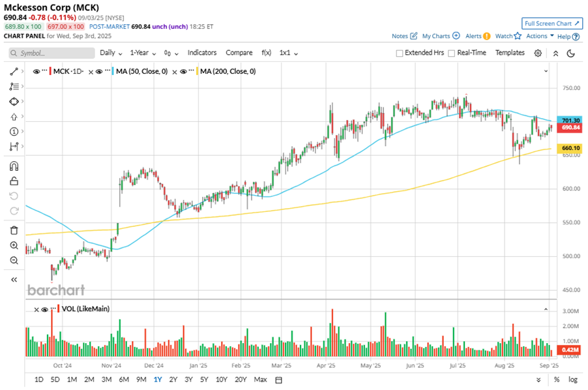Open the chart type selector
588x390 pixels.
171,53
